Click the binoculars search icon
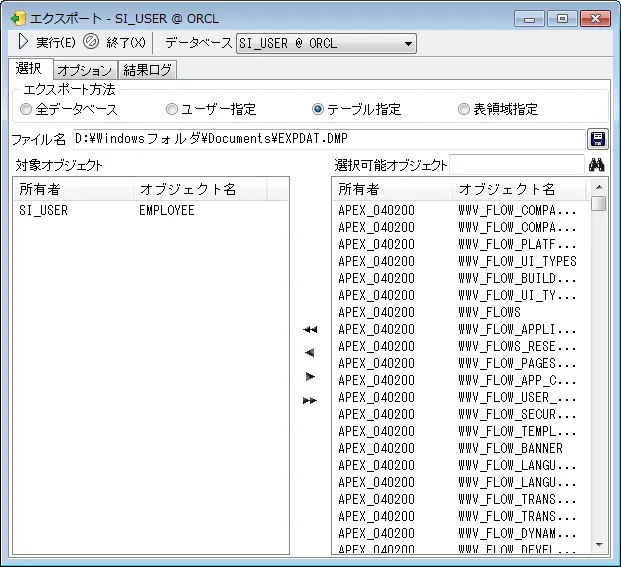The image size is (621, 567). point(596,165)
